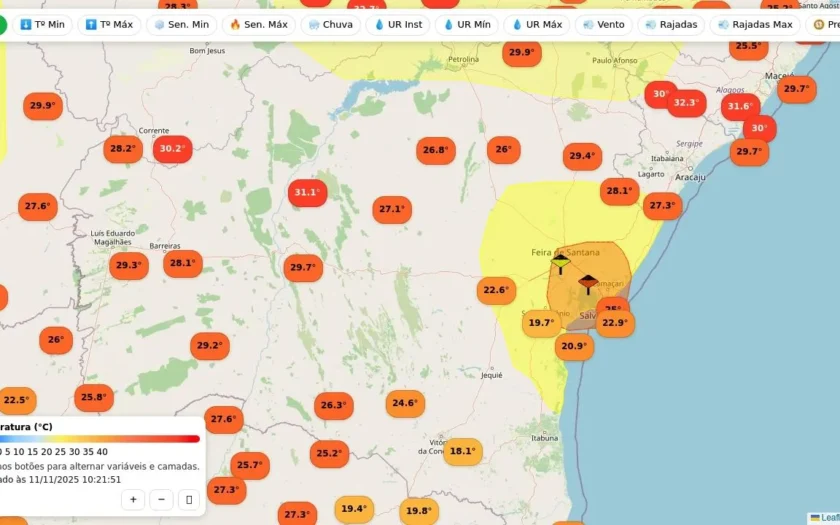840x525 pixels.
Task: Click the Bom Jesus city label
Action: click(207, 51)
